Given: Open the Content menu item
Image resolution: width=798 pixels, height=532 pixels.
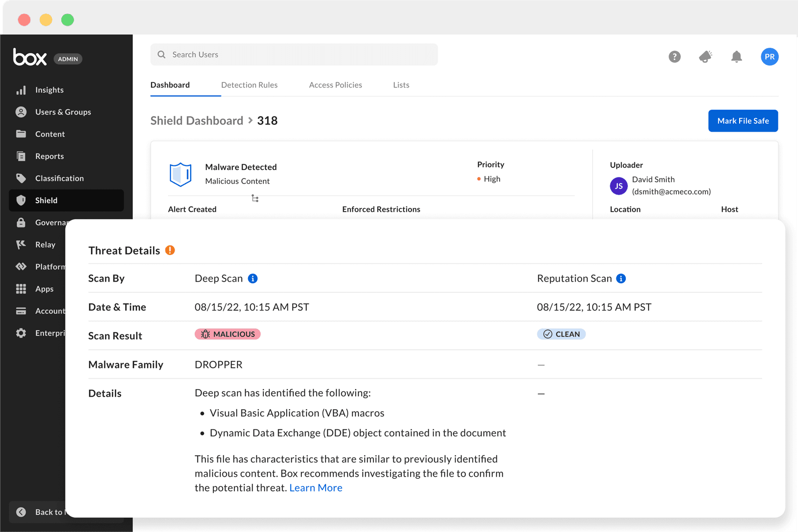Looking at the screenshot, I should (x=50, y=134).
